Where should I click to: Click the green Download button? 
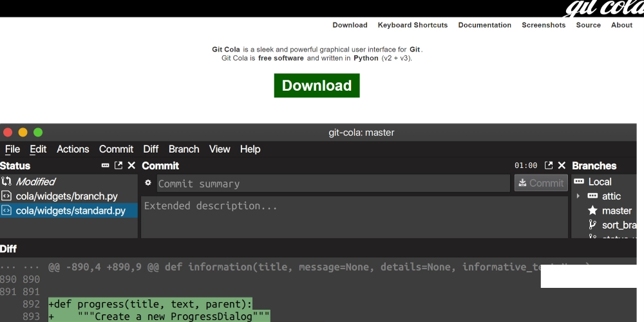(316, 86)
